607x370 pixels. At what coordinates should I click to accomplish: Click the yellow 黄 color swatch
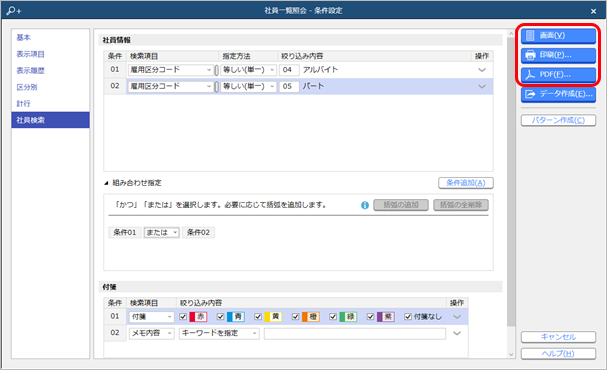pyautogui.click(x=273, y=317)
